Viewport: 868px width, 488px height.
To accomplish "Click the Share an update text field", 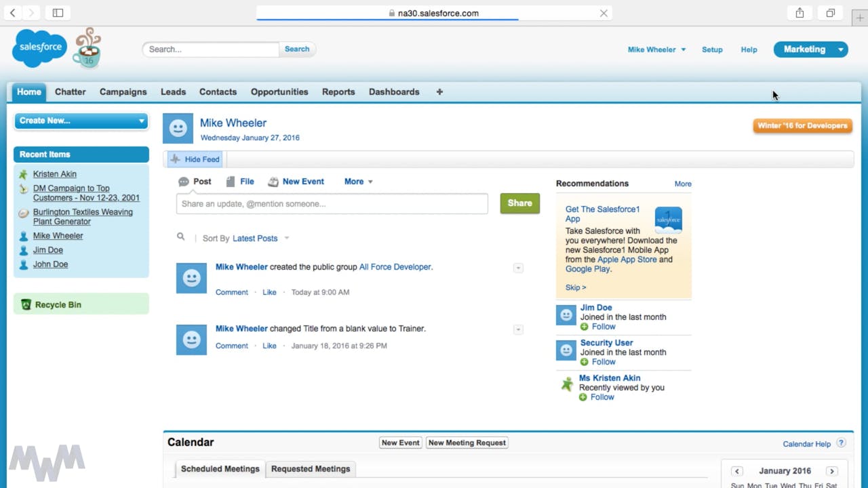I will tap(332, 204).
